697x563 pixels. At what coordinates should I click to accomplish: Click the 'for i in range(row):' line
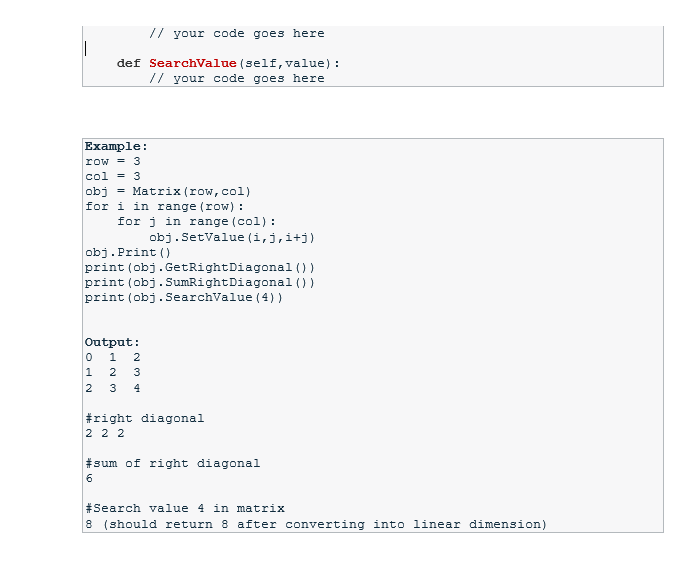tap(164, 207)
